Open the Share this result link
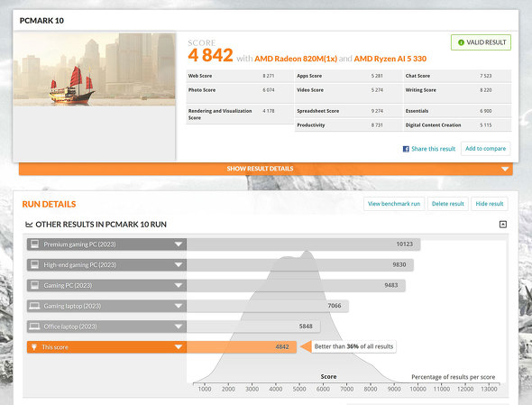 pyautogui.click(x=434, y=149)
